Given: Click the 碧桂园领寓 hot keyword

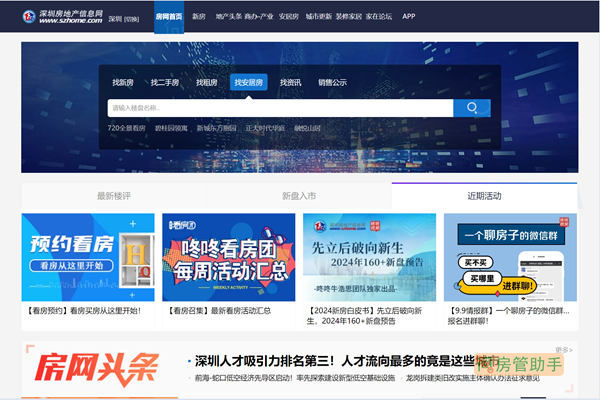Looking at the screenshot, I should pyautogui.click(x=171, y=128).
